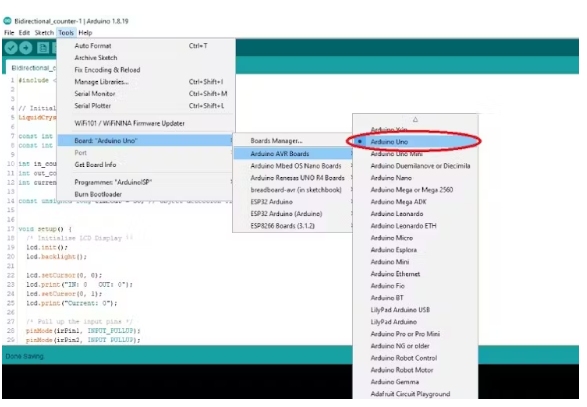Pick the Arduino Leonardo board
Image resolution: width=587 pixels, height=407 pixels.
pos(415,214)
